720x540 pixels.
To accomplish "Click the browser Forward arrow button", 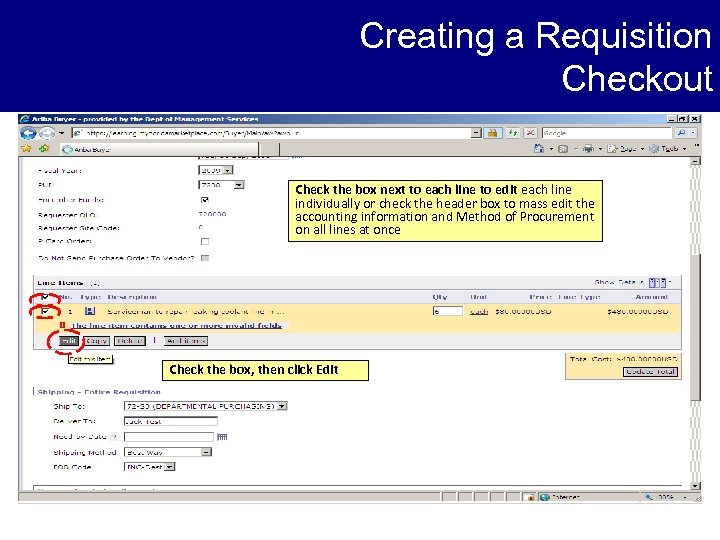I will coord(46,133).
